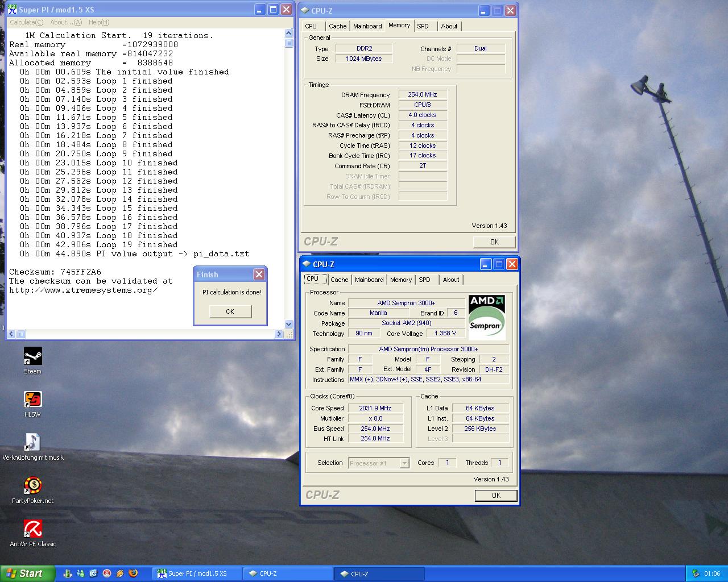Open the Windows Start menu
Image resolution: width=728 pixels, height=582 pixels.
28,573
